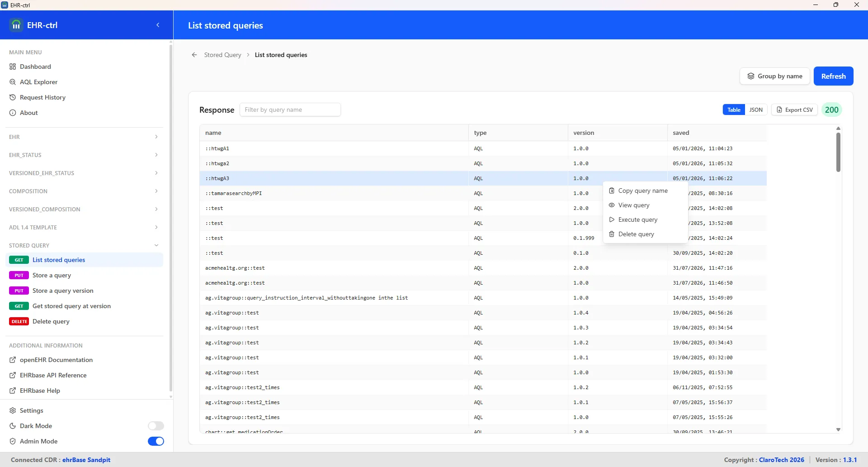The height and width of the screenshot is (467, 868).
Task: Expand the EHR menu section
Action: coord(84,137)
